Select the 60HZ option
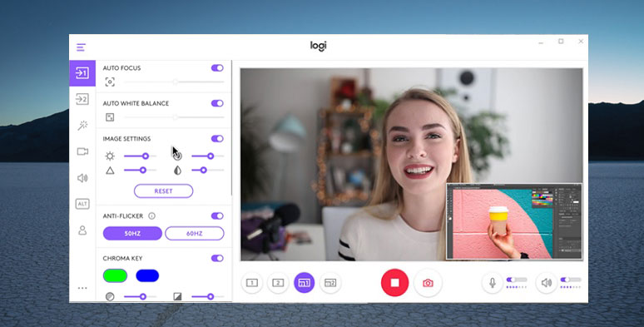Image resolution: width=644 pixels, height=327 pixels. [194, 233]
